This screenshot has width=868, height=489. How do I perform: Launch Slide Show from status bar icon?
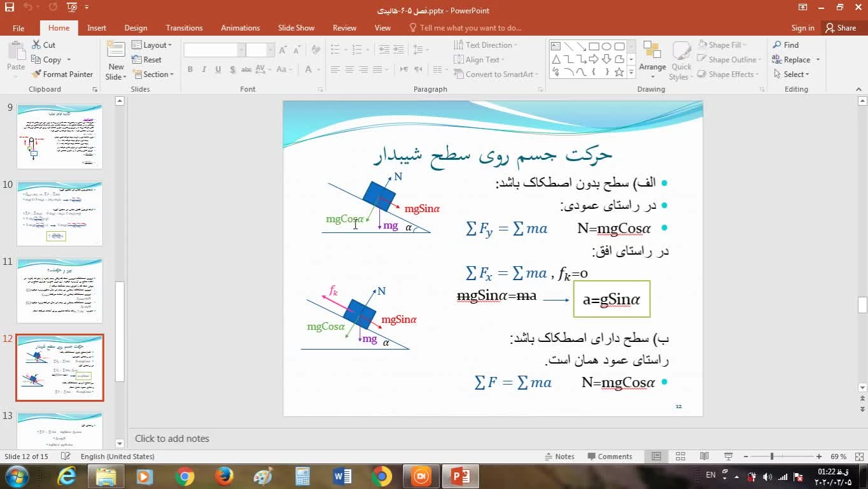729,457
